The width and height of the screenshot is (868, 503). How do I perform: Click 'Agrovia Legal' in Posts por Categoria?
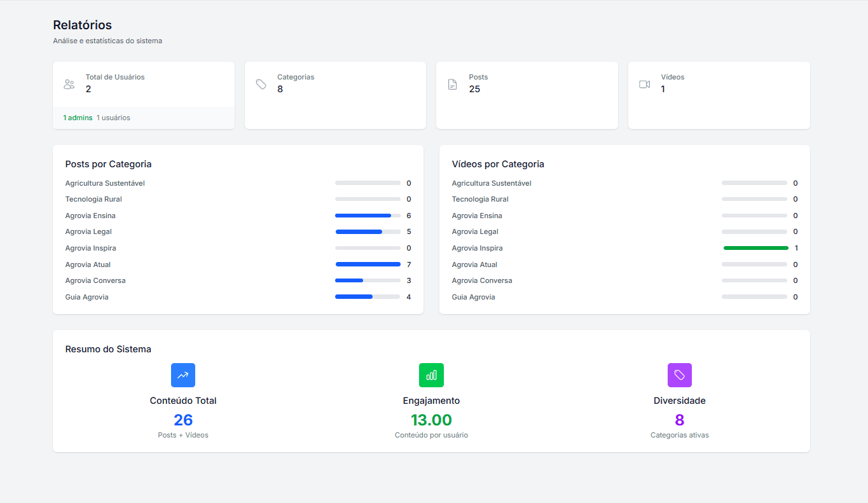point(88,231)
